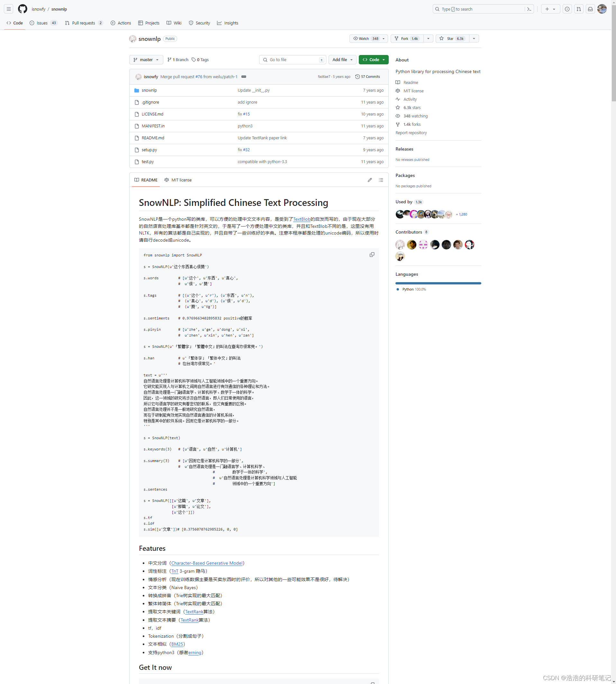Open the master branch selector
The width and height of the screenshot is (616, 684).
146,60
